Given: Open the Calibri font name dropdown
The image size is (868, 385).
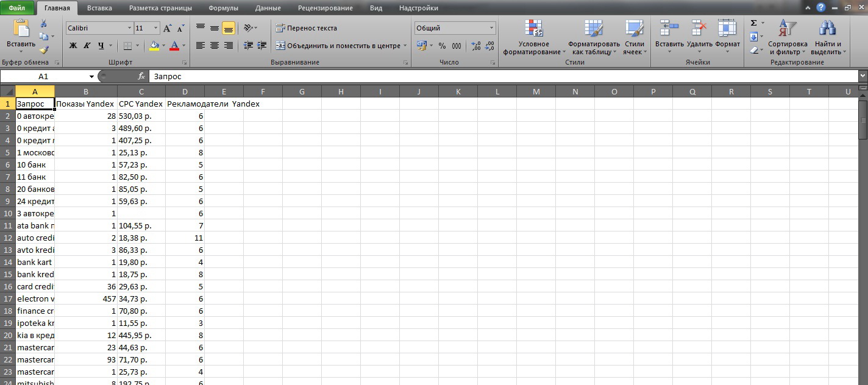Looking at the screenshot, I should pyautogui.click(x=130, y=28).
